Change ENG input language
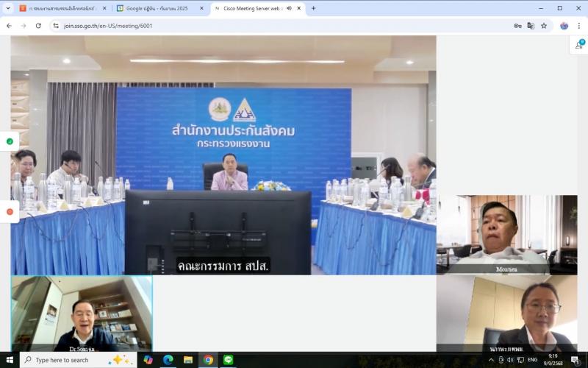588x368 pixels. 532,360
